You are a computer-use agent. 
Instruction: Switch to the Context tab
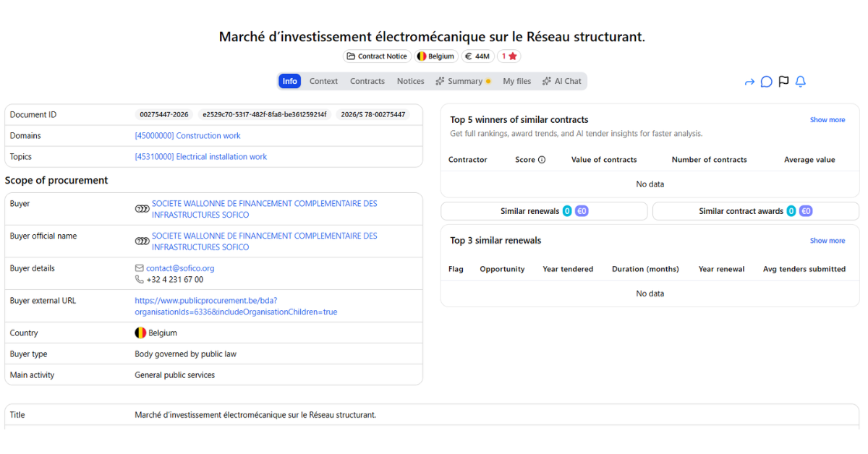tap(323, 82)
